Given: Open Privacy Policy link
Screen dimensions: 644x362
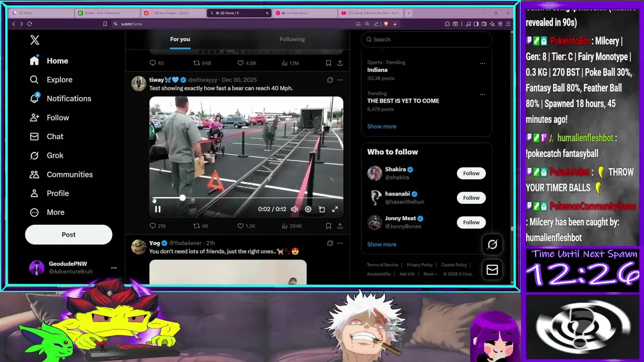Looking at the screenshot, I should point(420,265).
